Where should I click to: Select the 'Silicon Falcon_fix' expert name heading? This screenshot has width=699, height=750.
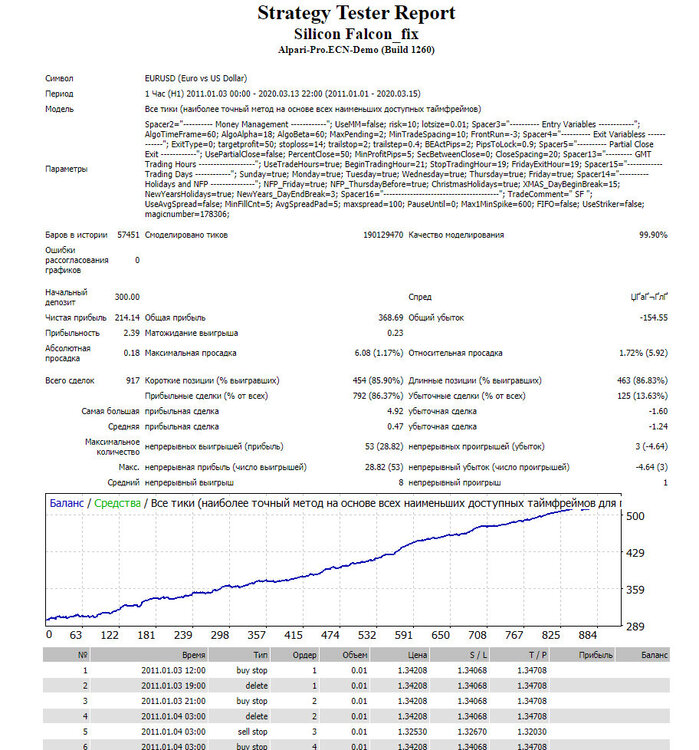(x=356, y=34)
